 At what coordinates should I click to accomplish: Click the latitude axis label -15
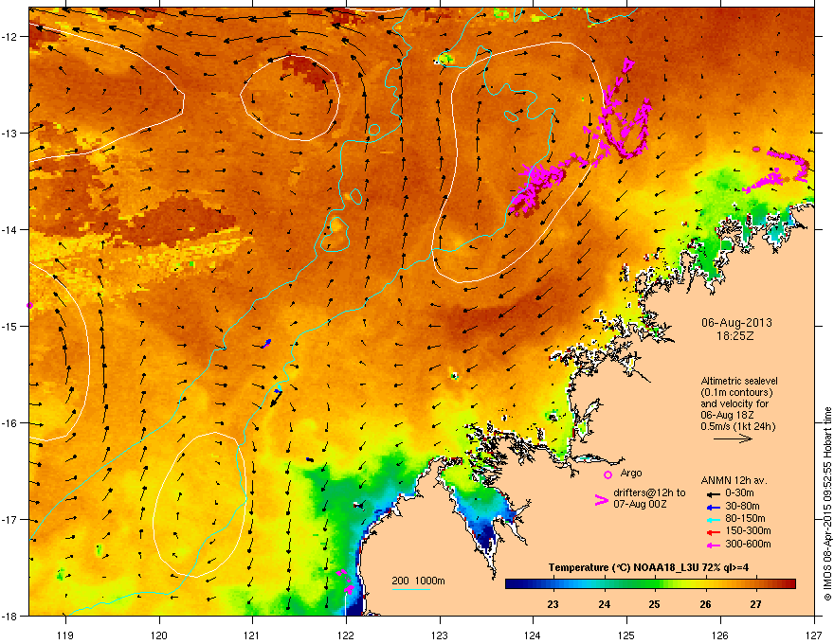pyautogui.click(x=9, y=326)
